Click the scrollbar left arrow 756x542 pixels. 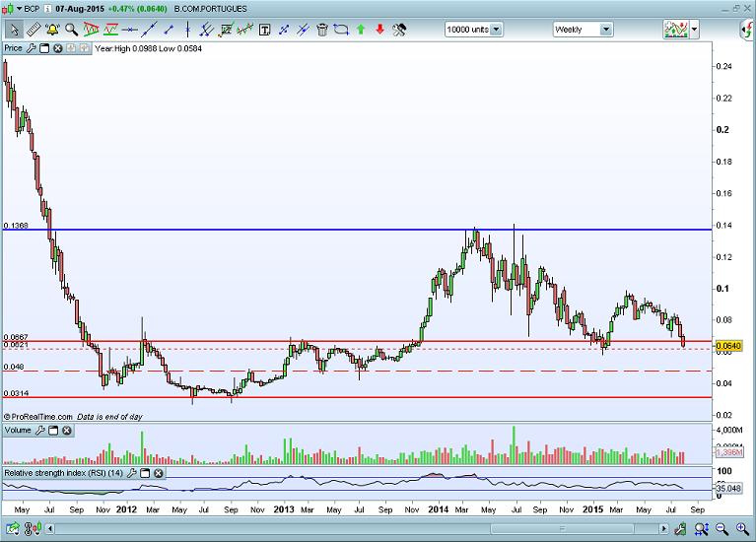(50, 529)
